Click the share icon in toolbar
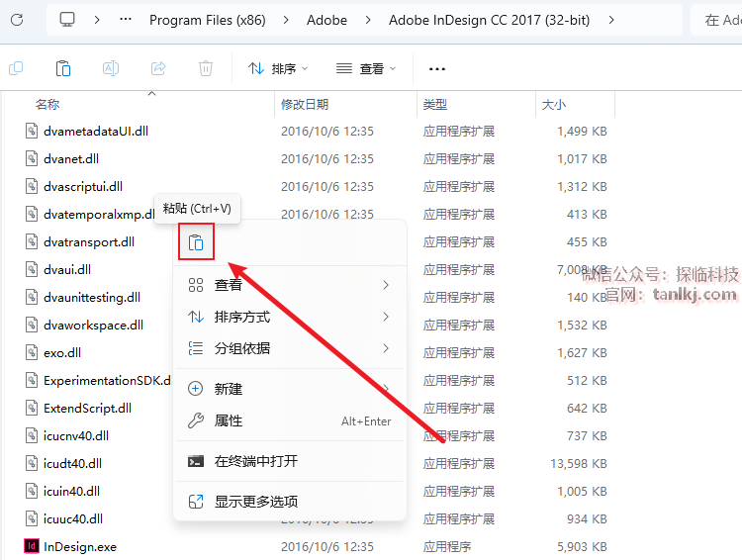742x560 pixels. coord(158,68)
